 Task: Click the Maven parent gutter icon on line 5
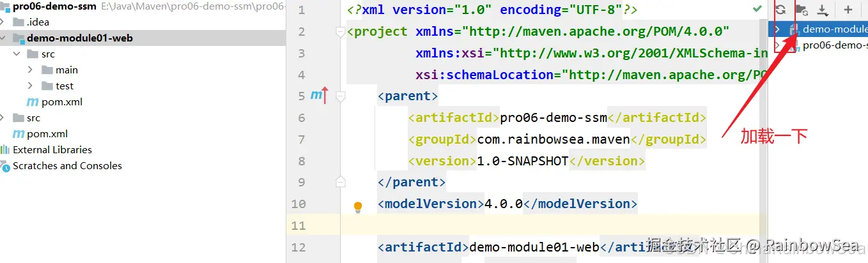(x=319, y=96)
